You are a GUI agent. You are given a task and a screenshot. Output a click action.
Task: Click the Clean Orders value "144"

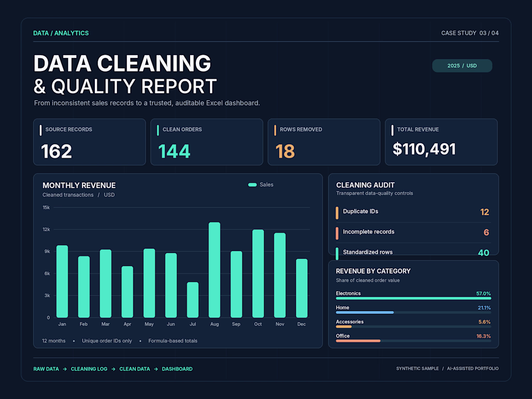tap(174, 151)
